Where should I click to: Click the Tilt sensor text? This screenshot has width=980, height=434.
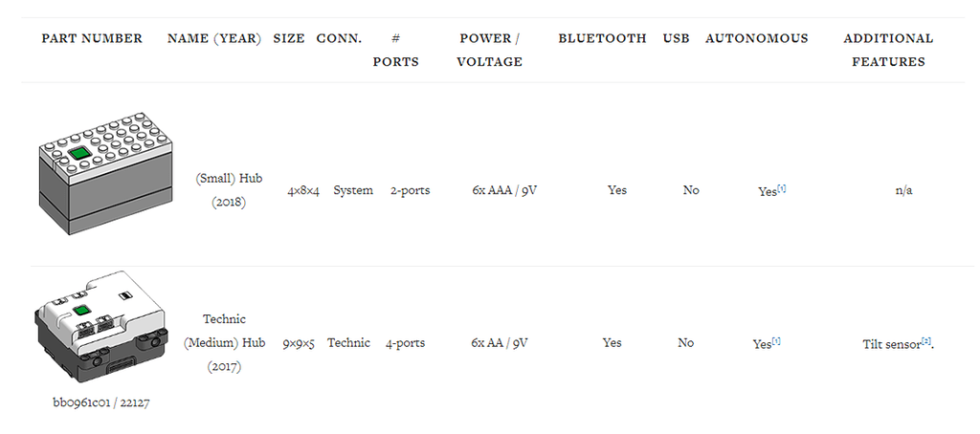click(x=890, y=343)
